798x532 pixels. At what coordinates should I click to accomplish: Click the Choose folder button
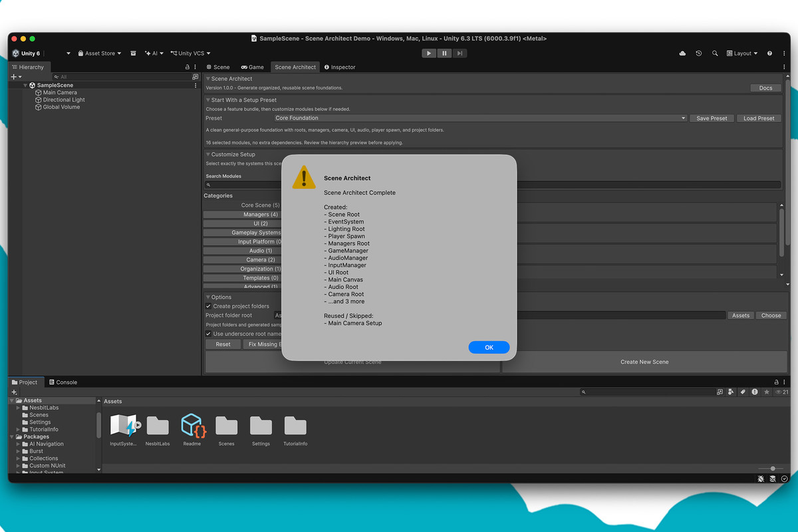pyautogui.click(x=771, y=315)
